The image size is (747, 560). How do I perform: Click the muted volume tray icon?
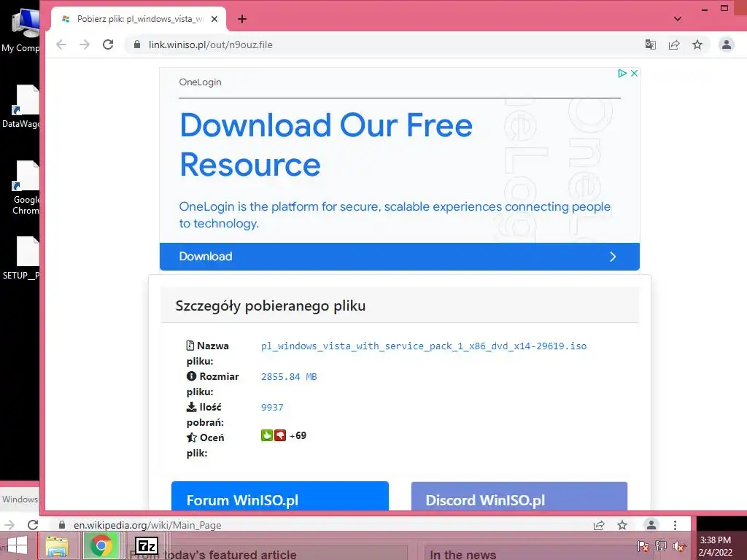pyautogui.click(x=679, y=546)
